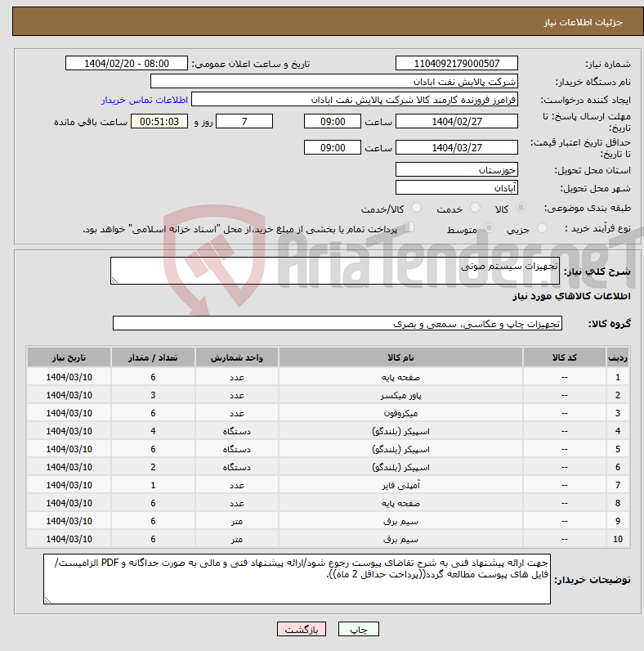This screenshot has width=644, height=651.
Task: Select the جزیی purchase type radio
Action: pos(542,228)
